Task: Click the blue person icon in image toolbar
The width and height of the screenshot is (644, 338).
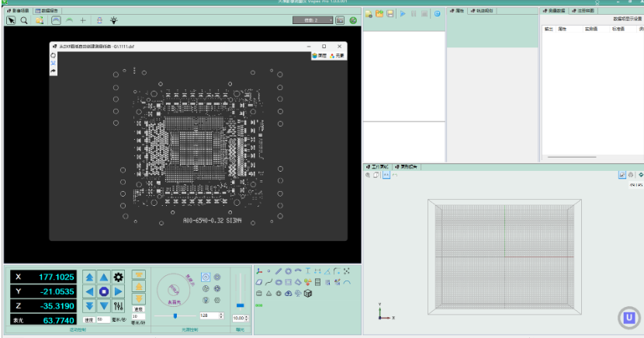Action: (99, 20)
